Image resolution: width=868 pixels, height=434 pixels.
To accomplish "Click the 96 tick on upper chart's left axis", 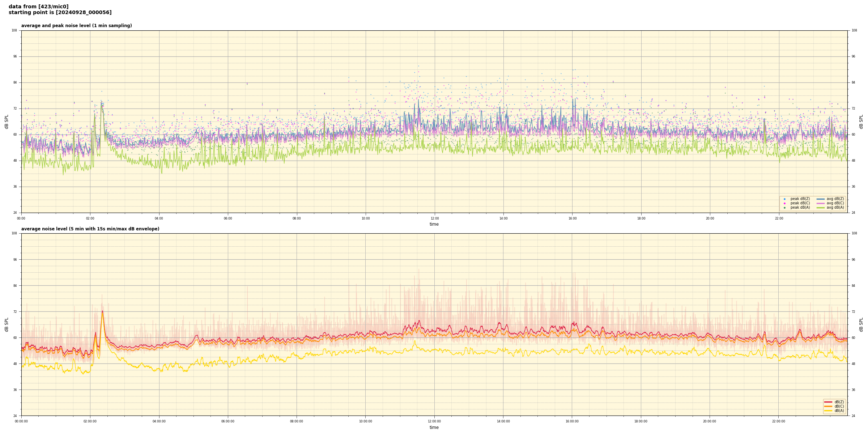I will (x=15, y=56).
